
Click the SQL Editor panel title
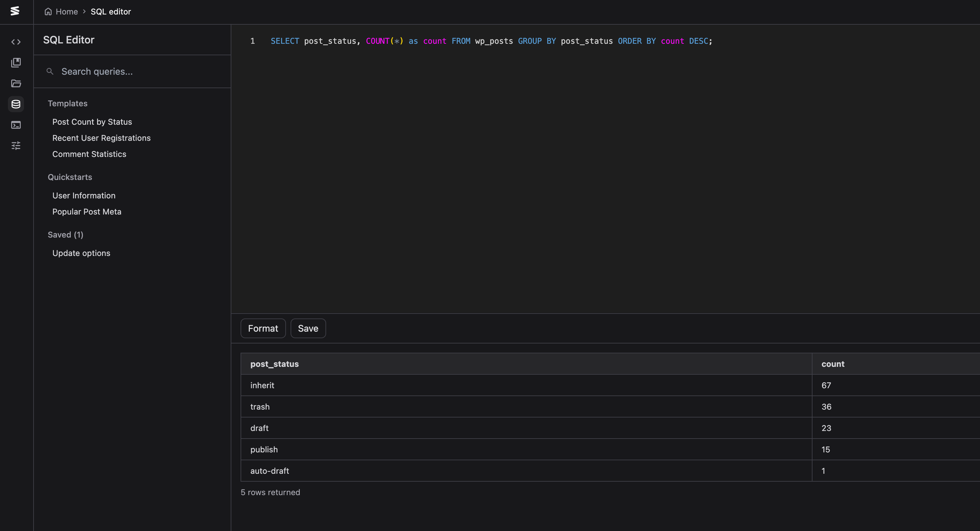68,39
